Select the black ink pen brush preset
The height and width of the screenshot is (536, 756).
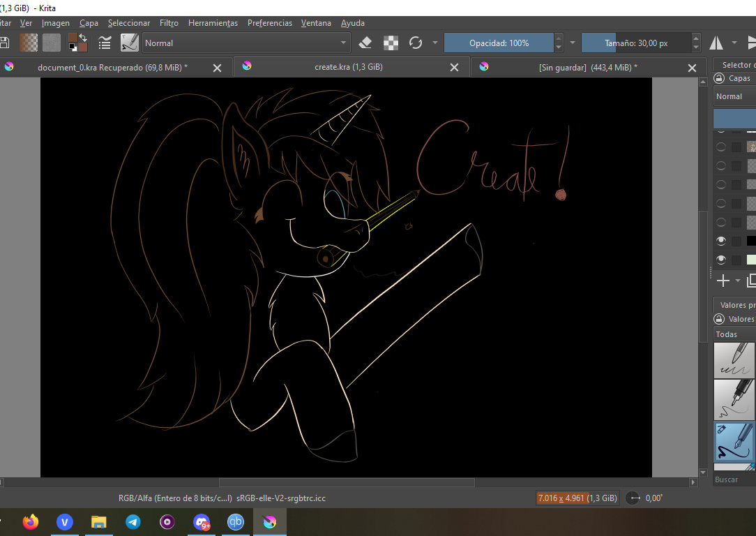click(734, 399)
